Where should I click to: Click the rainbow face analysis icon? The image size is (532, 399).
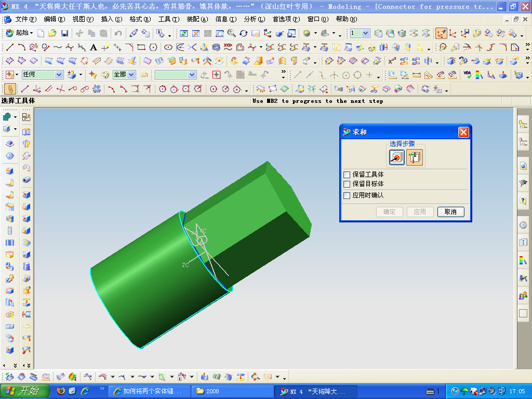tap(479, 75)
